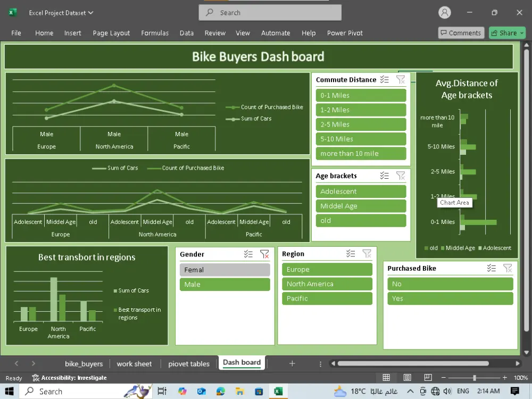Clear filter on Purchased Bike slicer
The image size is (532, 399).
click(x=508, y=268)
